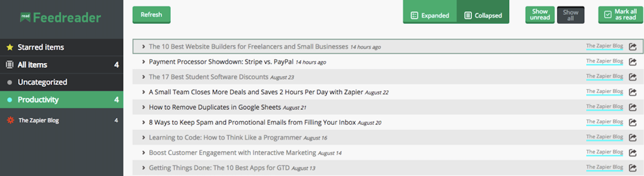Enable Show all filter

571,15
